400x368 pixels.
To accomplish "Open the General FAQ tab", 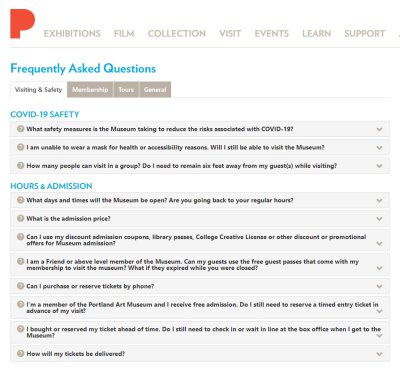I will [x=155, y=90].
